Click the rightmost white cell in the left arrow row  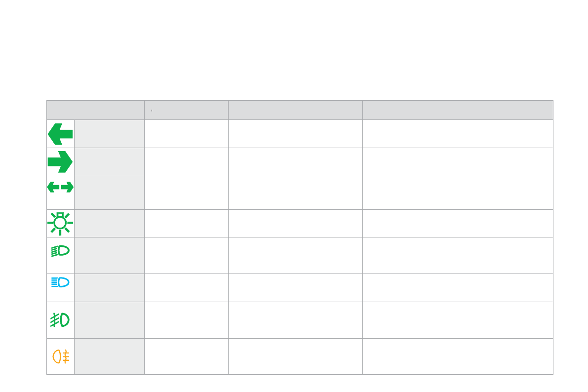tap(458, 134)
